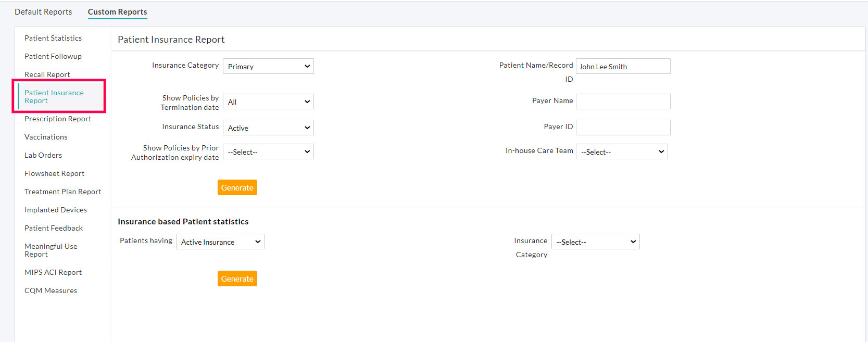Click Generate under Insurance based Patient statistics
Viewport: 868px width, 342px height.
tap(237, 279)
